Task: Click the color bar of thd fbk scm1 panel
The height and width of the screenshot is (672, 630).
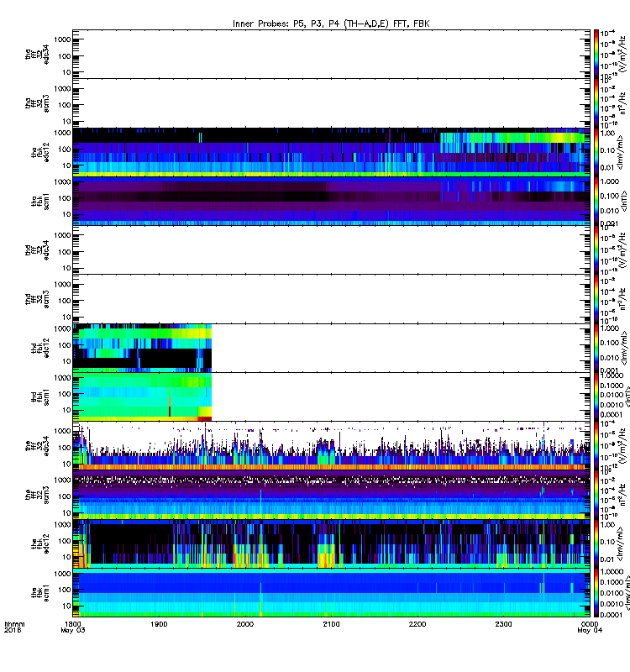Action: [596, 396]
